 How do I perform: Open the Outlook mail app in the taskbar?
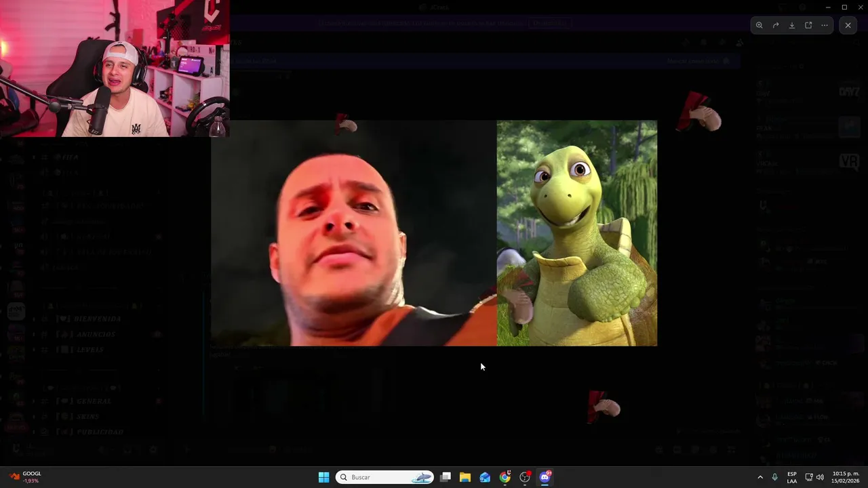(485, 477)
